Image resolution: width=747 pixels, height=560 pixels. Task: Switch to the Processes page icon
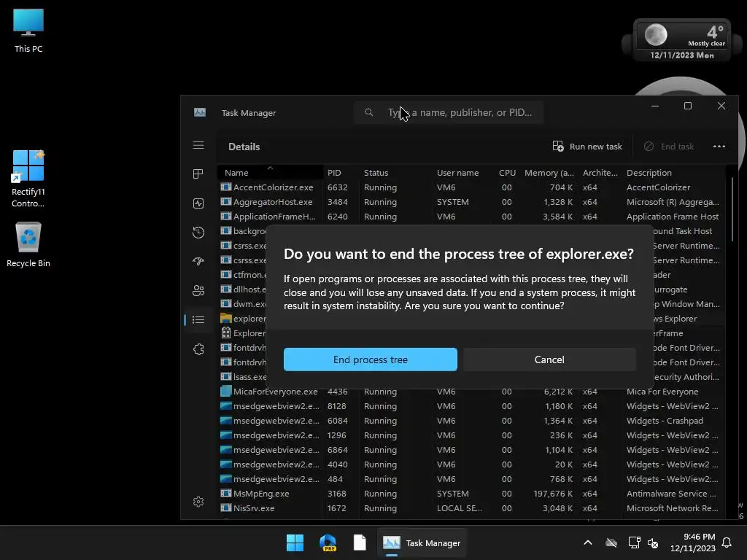click(x=198, y=174)
